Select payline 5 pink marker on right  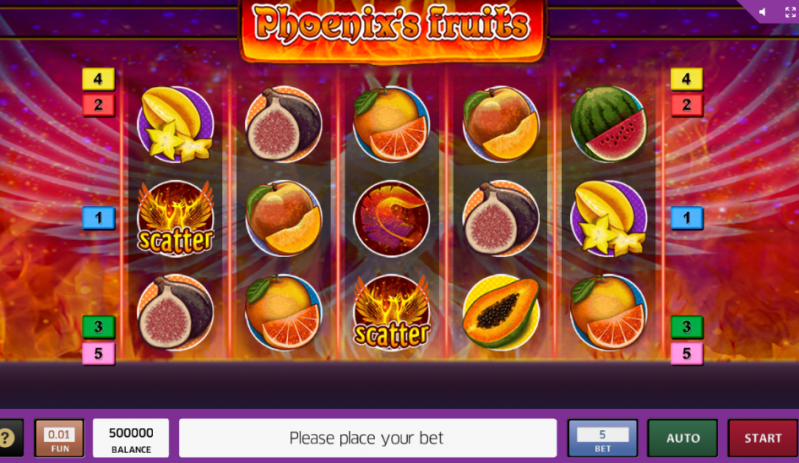(x=686, y=353)
